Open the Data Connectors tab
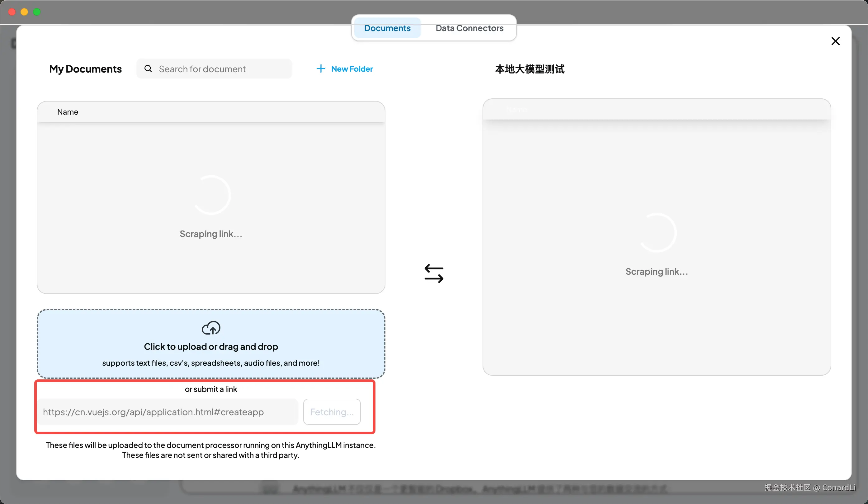 [x=469, y=28]
